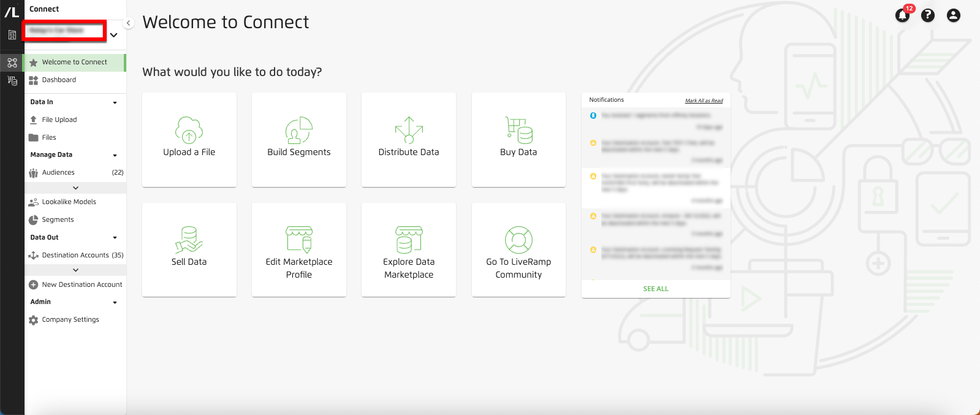This screenshot has height=415, width=980.
Task: Click the star icon beside Welcome to Connect
Action: pyautogui.click(x=34, y=63)
